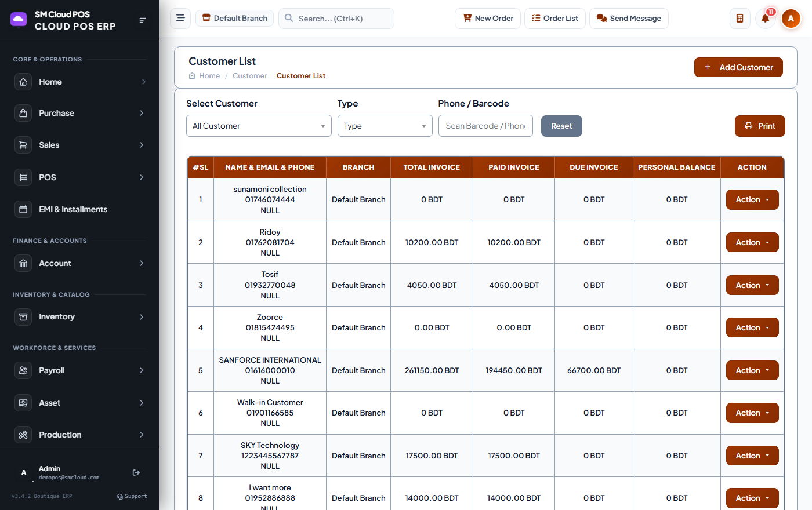
Task: Click the Purchase bag icon in sidebar
Action: pyautogui.click(x=23, y=113)
